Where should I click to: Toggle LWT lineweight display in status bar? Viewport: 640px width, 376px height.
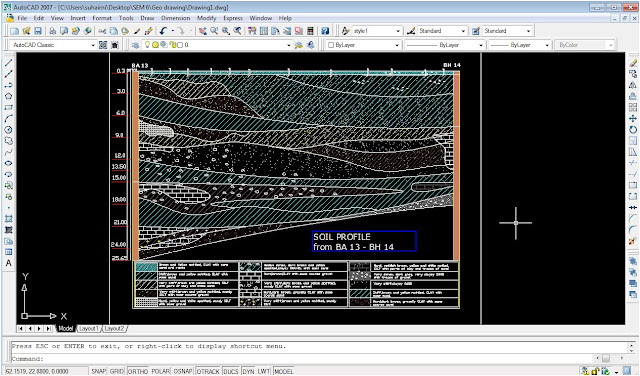tap(264, 371)
